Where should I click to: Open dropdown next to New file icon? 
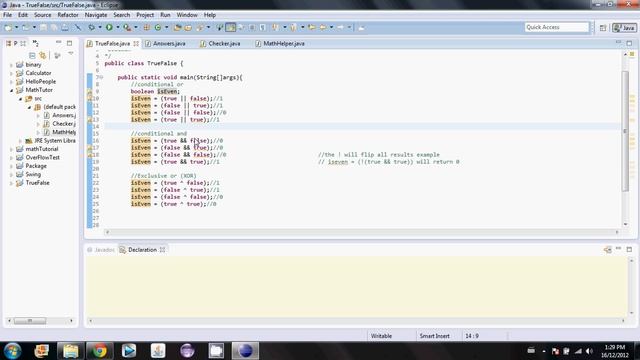pyautogui.click(x=17, y=27)
